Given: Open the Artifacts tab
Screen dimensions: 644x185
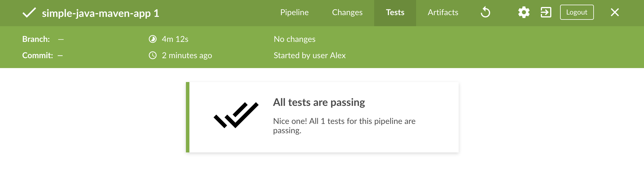Looking at the screenshot, I should point(443,13).
